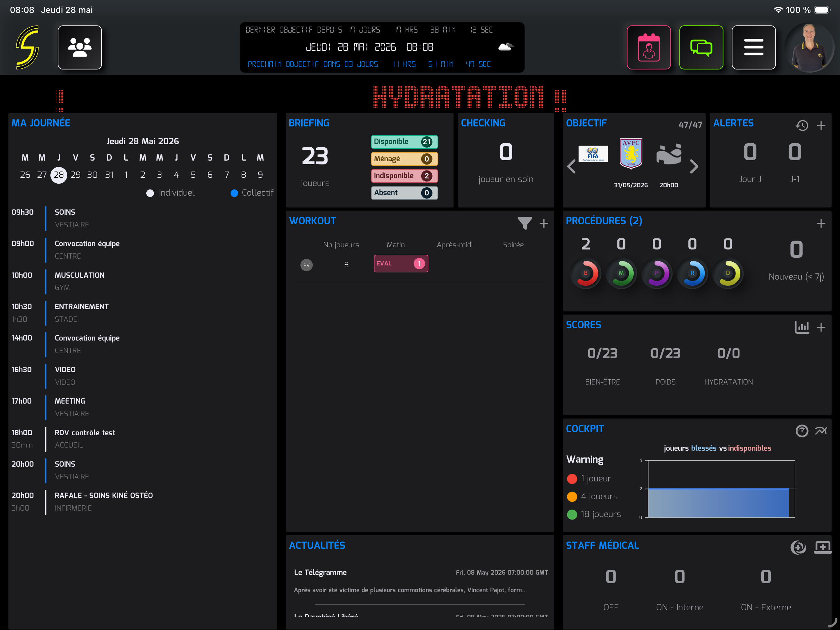Screen dimensions: 840x630
Task: Open RAFALE - SOINS KINÉ OSTÉO event
Action: tap(142, 501)
